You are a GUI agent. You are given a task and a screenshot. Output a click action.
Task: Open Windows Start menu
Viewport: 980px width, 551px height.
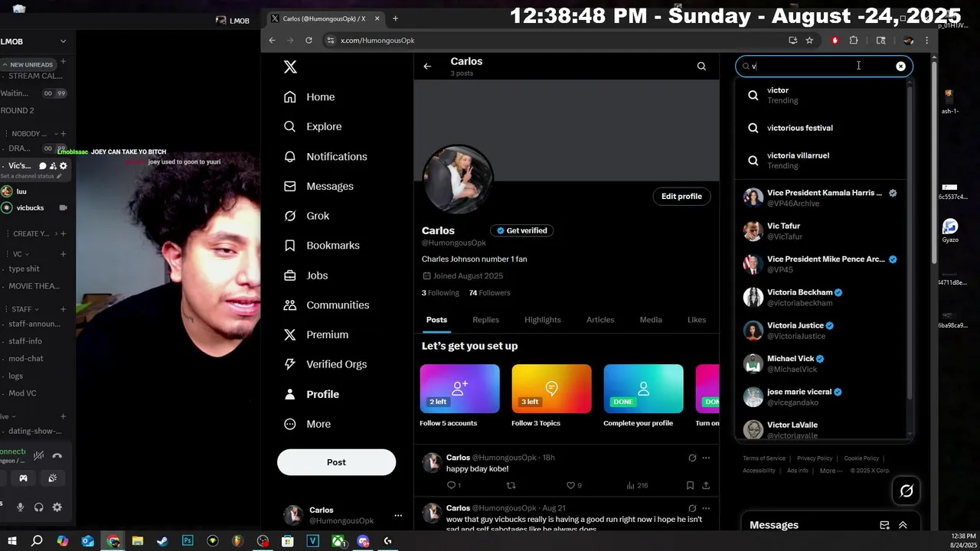click(11, 541)
